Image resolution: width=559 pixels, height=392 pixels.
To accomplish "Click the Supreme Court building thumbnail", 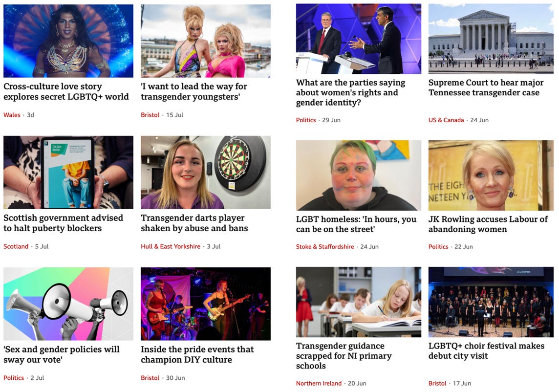I will [x=491, y=39].
